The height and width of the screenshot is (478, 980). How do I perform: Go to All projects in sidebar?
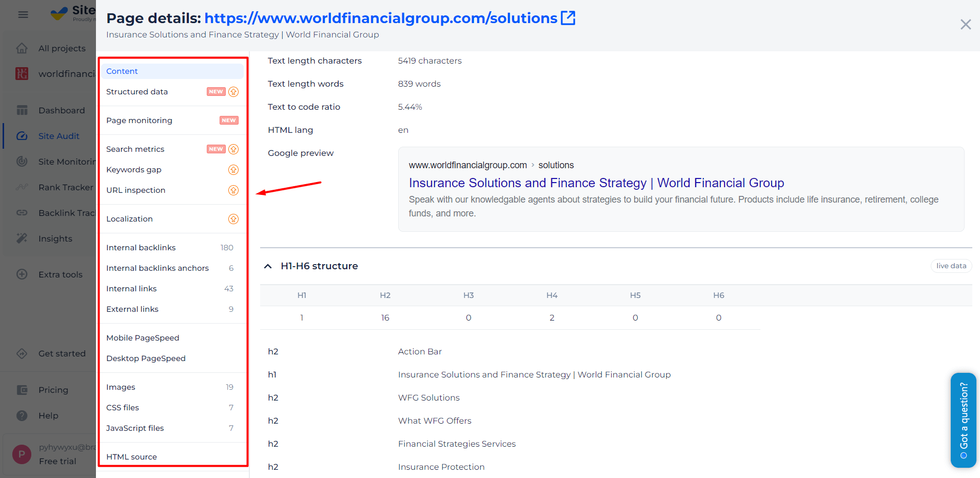(x=62, y=48)
